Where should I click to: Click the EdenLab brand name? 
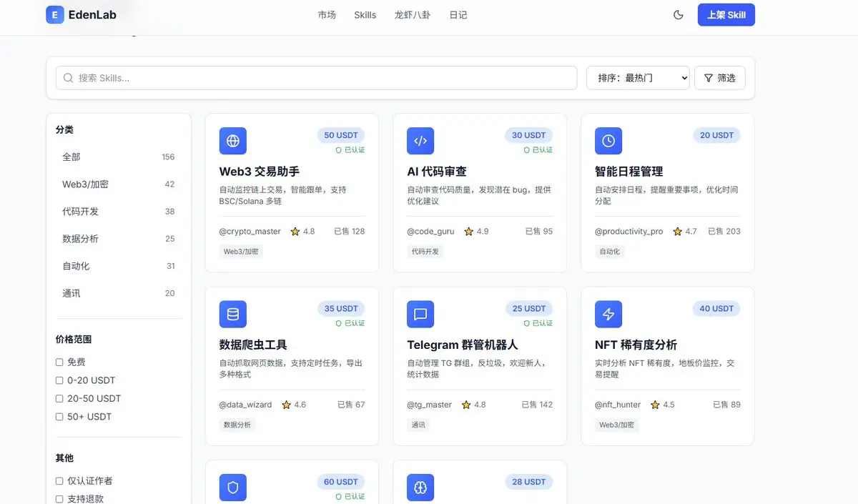point(92,15)
